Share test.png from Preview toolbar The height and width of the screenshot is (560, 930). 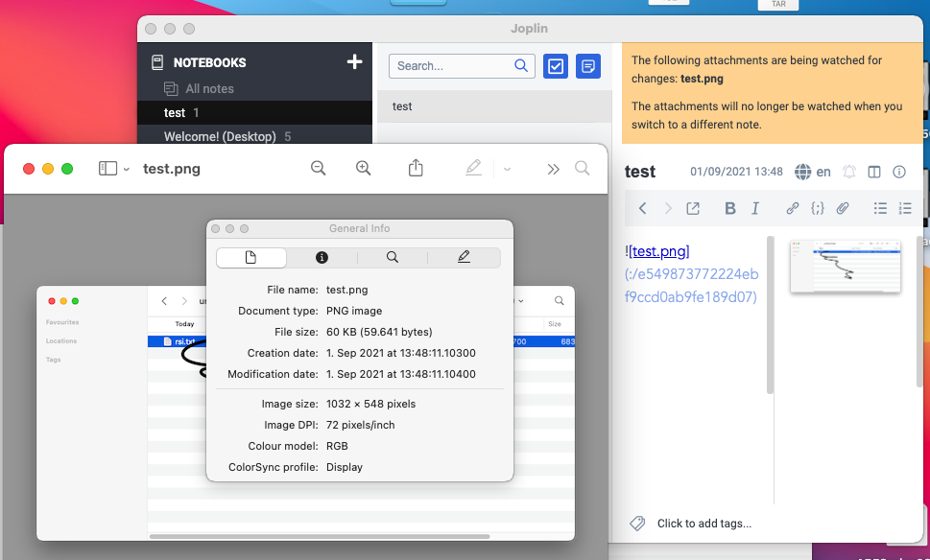coord(416,168)
